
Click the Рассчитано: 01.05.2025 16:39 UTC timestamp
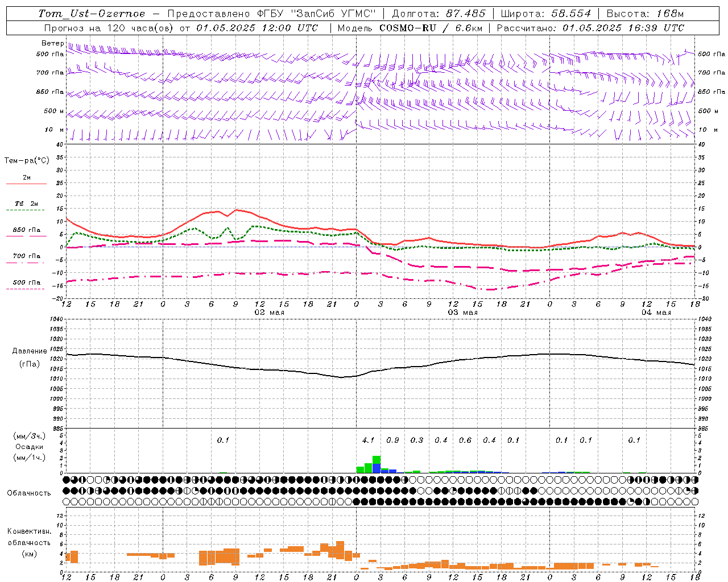pyautogui.click(x=590, y=28)
